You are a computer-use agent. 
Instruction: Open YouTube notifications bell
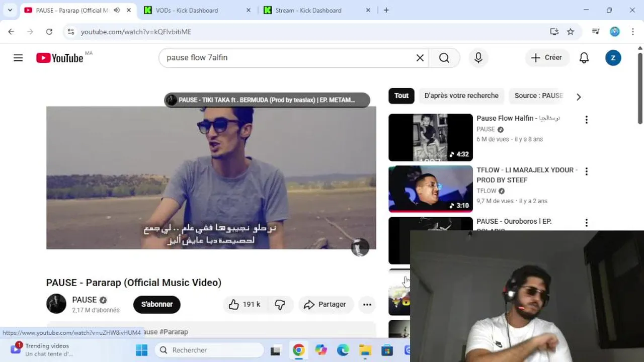click(x=584, y=58)
